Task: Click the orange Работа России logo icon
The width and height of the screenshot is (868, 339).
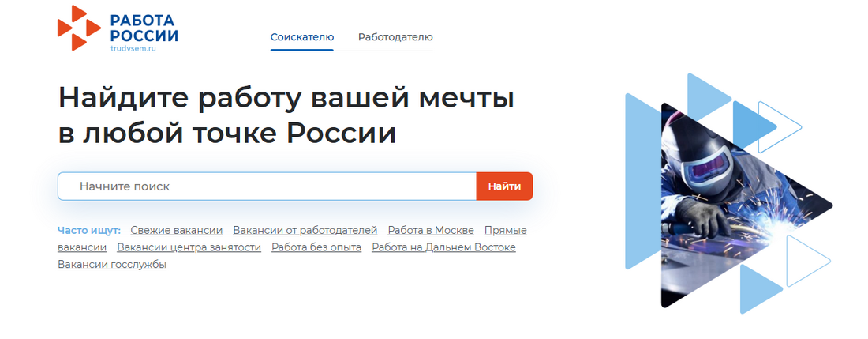Action: [79, 28]
